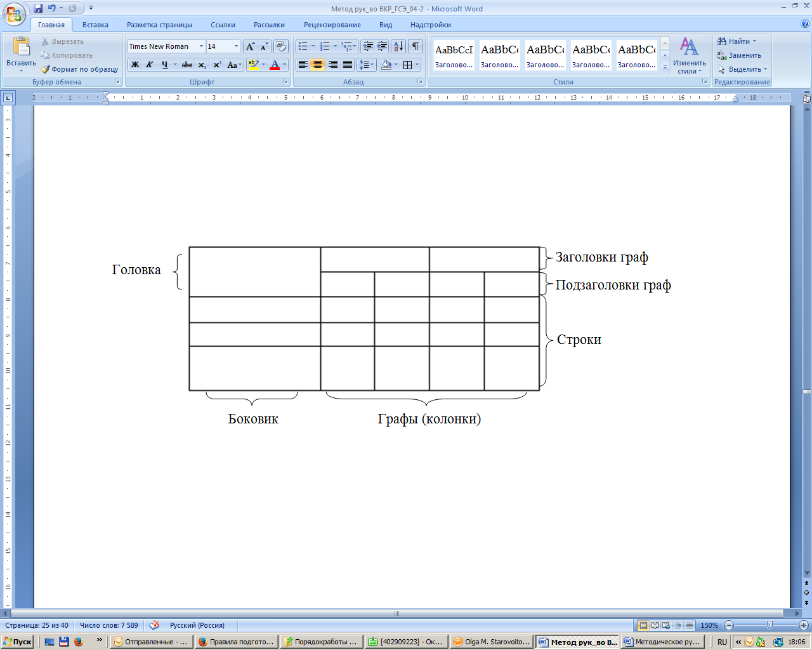Open Word Help question mark
The height and width of the screenshot is (650, 812).
click(805, 24)
